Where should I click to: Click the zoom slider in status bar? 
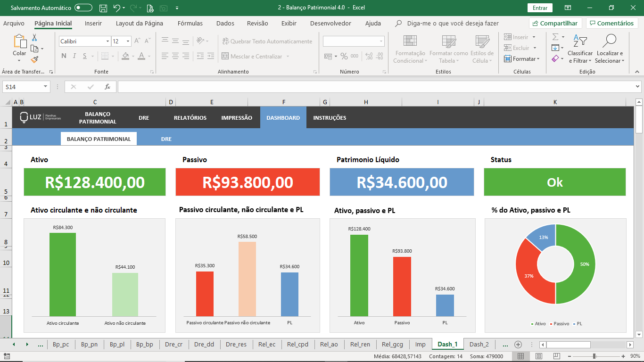coord(594,356)
